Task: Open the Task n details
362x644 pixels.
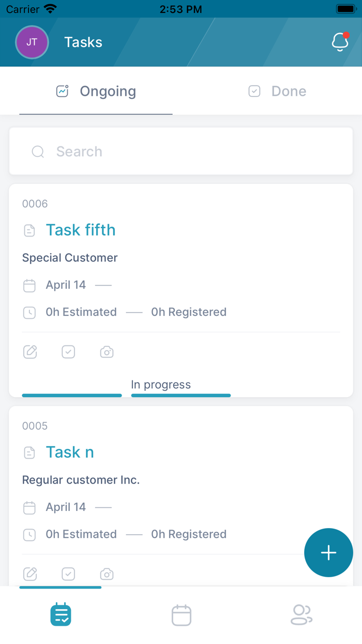Action: pyautogui.click(x=70, y=452)
